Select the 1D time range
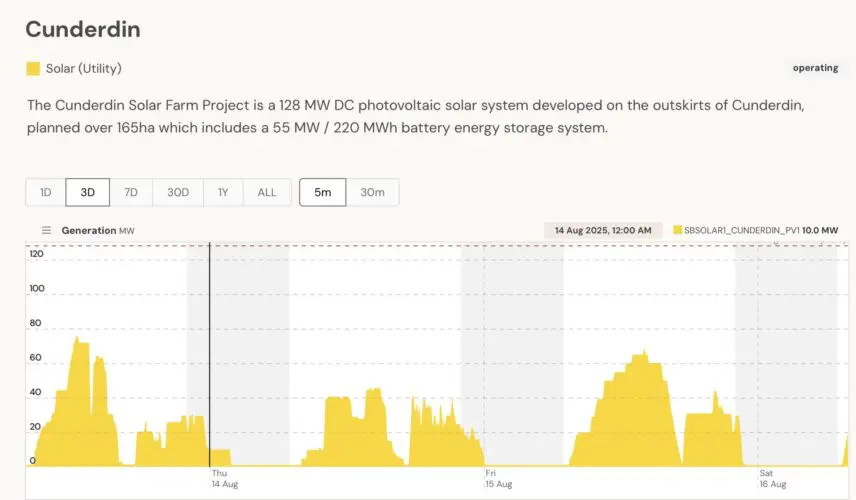This screenshot has width=856, height=500. coord(45,192)
